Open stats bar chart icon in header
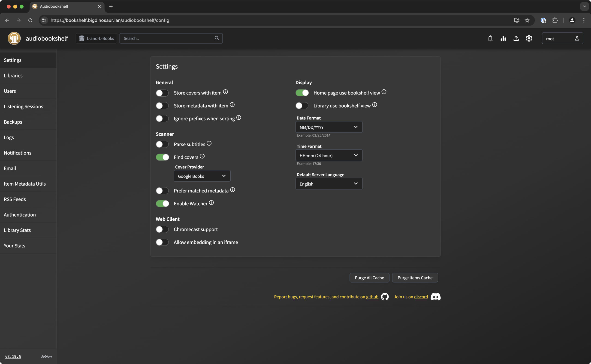The height and width of the screenshot is (364, 591). pyautogui.click(x=503, y=38)
